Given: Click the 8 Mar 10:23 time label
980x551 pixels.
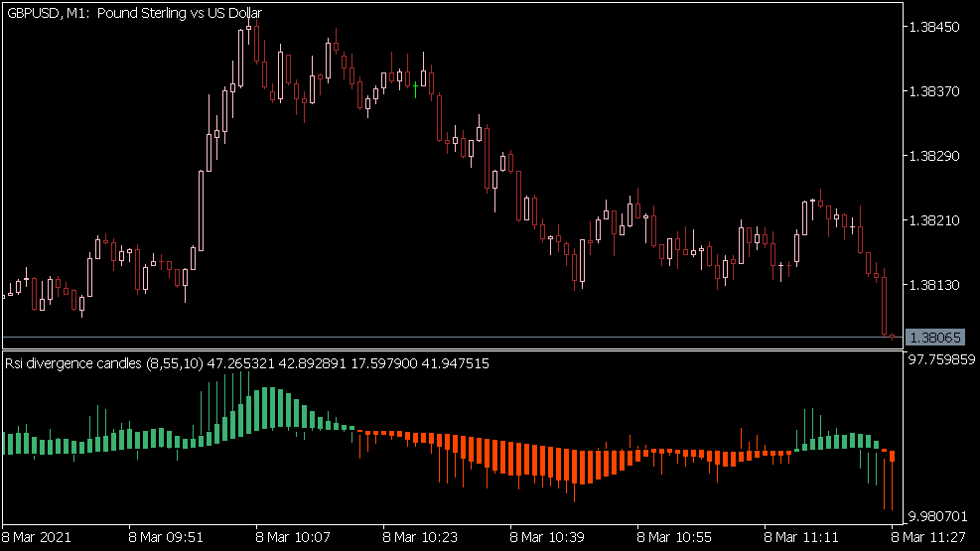Looking at the screenshot, I should [x=420, y=537].
